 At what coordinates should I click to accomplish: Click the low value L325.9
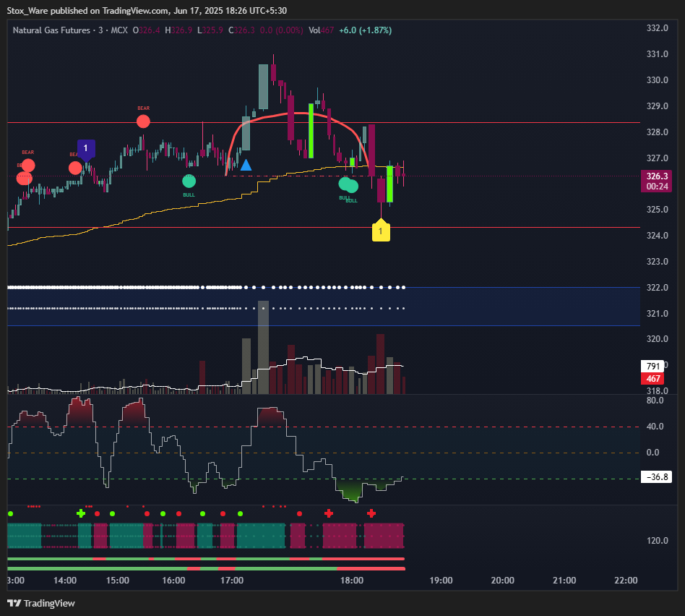[x=210, y=30]
